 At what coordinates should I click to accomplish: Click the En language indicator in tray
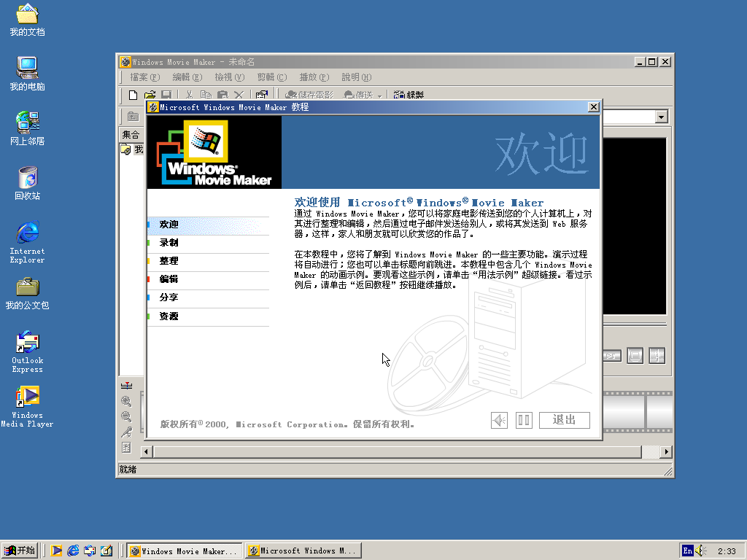[687, 551]
